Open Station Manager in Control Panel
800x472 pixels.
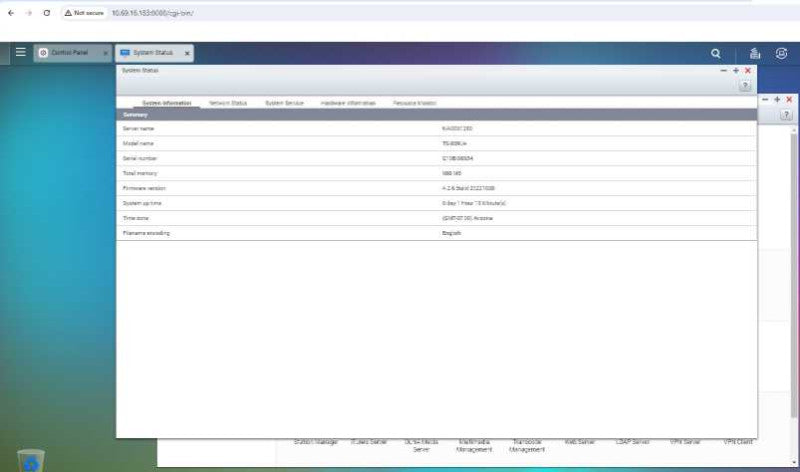click(x=316, y=442)
